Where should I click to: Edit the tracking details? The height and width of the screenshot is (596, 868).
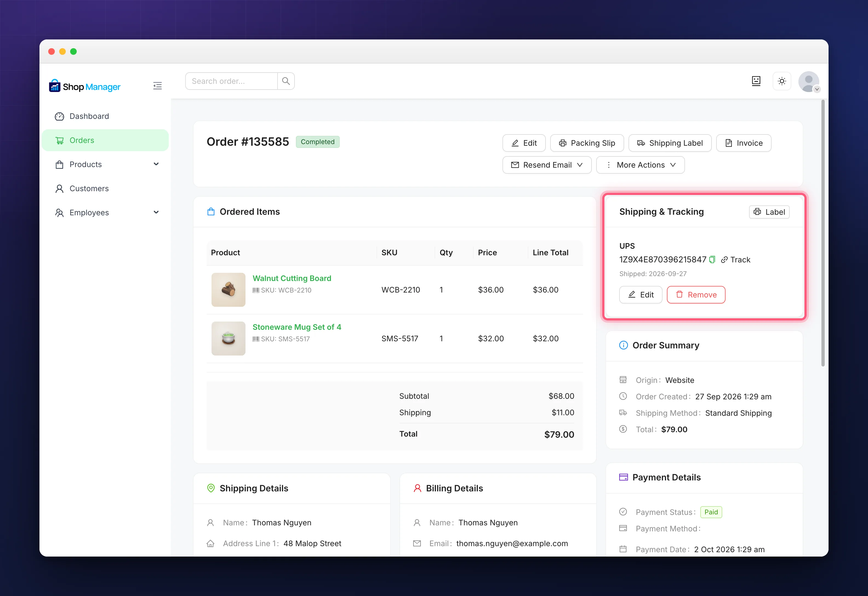point(641,295)
